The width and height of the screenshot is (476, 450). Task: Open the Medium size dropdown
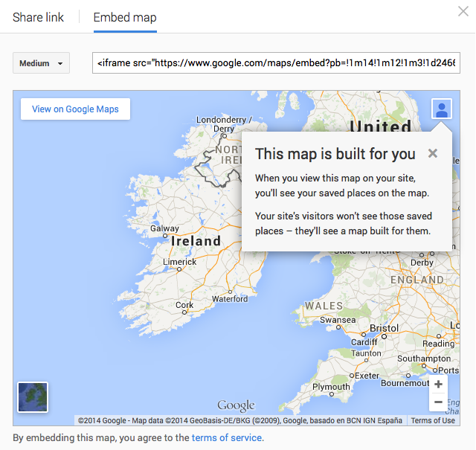coord(42,63)
